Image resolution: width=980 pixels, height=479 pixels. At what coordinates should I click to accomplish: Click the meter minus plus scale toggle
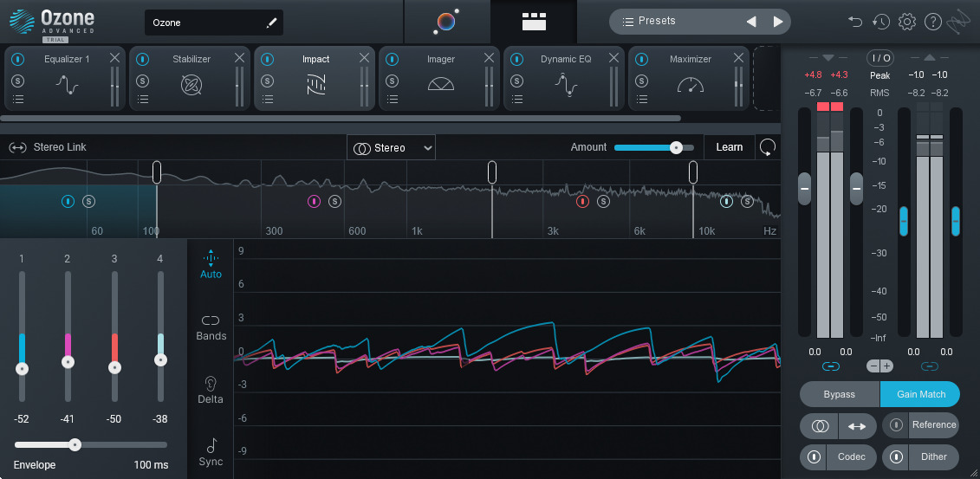pos(880,366)
